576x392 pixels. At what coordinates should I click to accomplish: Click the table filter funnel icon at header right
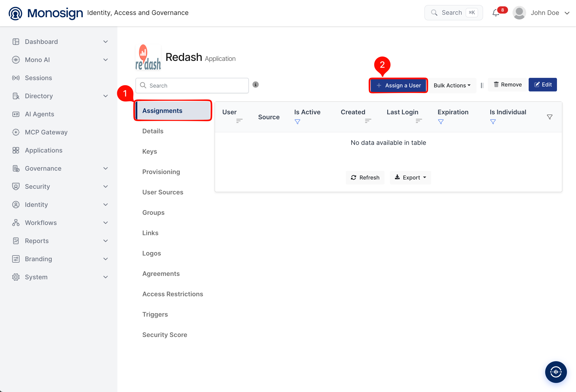(549, 117)
